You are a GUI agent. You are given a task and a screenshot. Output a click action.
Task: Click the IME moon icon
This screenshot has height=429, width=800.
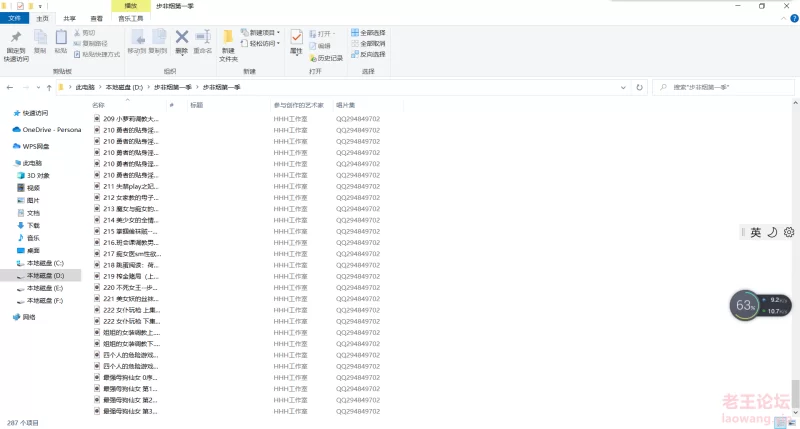pyautogui.click(x=772, y=232)
